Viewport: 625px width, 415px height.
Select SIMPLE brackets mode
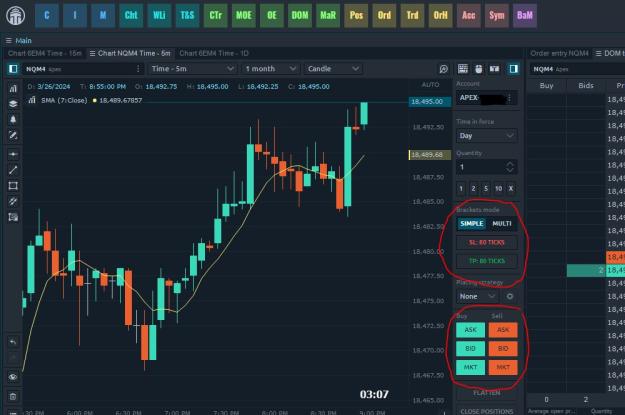(x=472, y=224)
